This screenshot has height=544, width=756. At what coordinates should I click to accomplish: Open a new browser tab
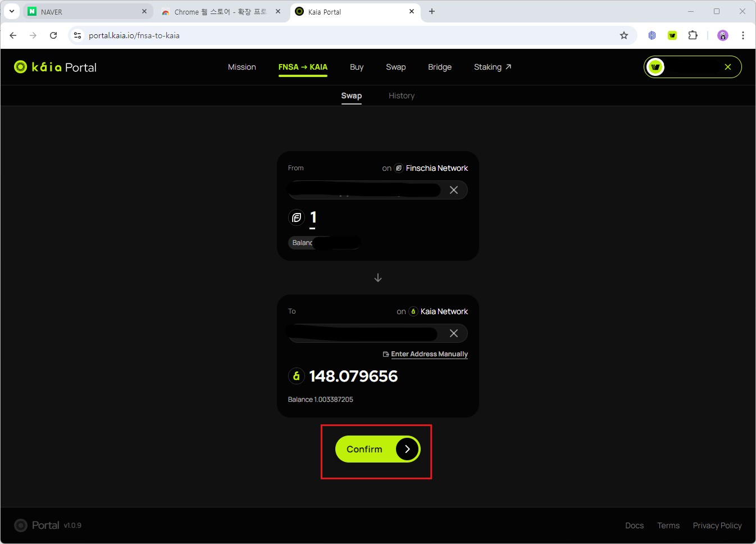pyautogui.click(x=432, y=11)
